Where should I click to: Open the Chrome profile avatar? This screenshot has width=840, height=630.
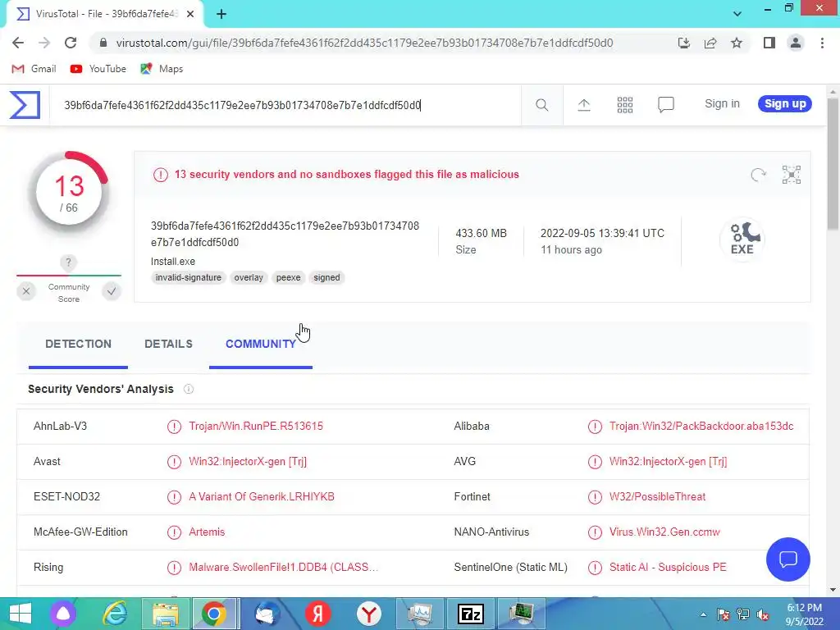(x=796, y=43)
